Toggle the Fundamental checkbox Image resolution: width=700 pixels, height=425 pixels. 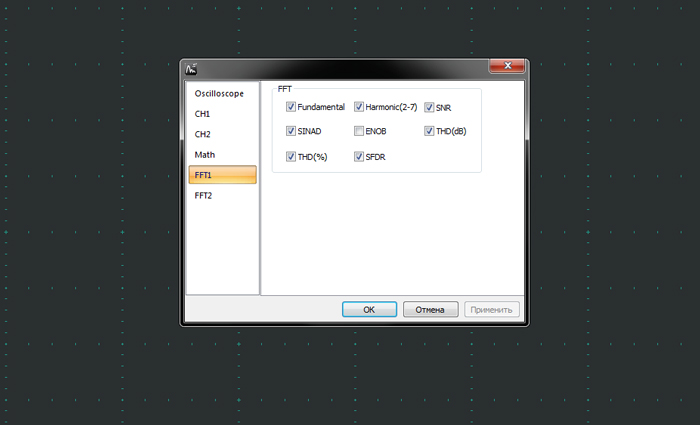[x=291, y=107]
